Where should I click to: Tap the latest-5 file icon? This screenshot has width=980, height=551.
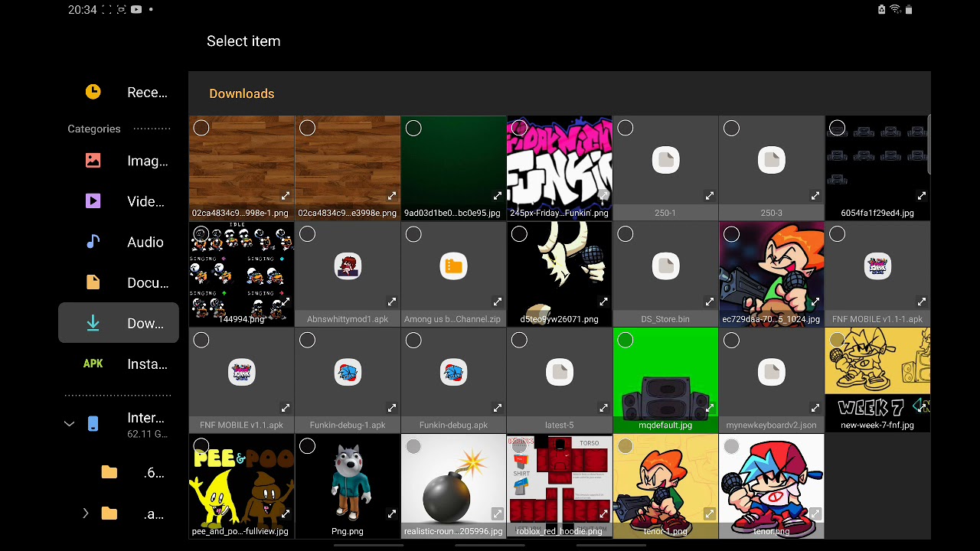[560, 373]
